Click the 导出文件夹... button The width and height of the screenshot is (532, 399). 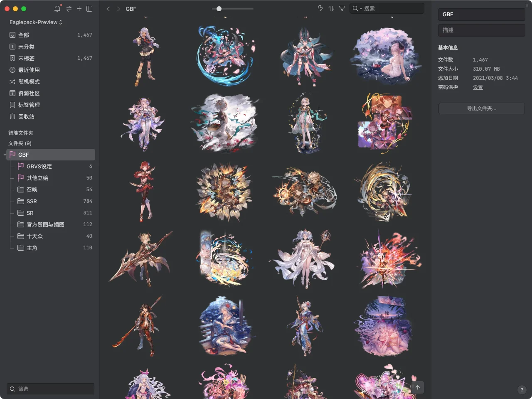tap(481, 108)
